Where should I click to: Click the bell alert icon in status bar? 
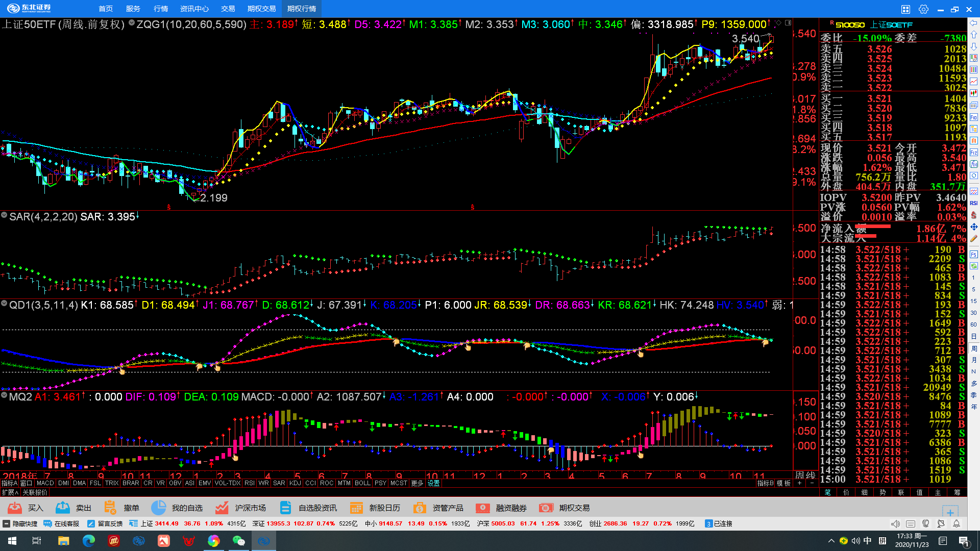pyautogui.click(x=957, y=524)
